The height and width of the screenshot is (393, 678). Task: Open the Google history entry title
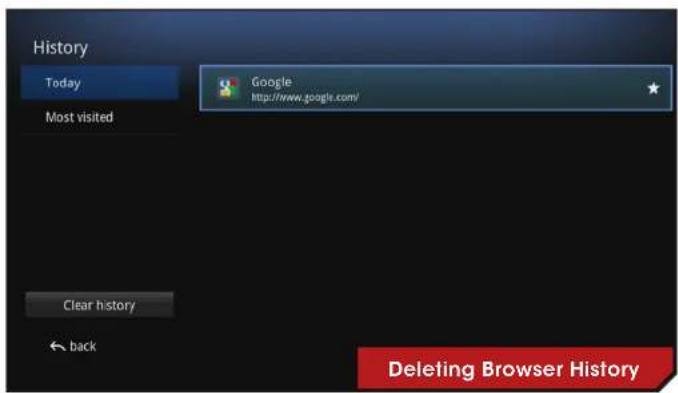tap(272, 81)
